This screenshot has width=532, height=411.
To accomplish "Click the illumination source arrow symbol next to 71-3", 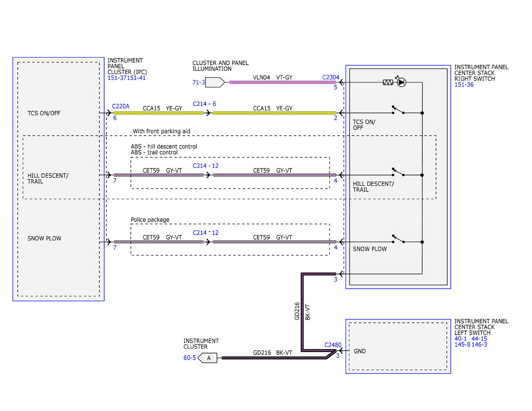I will pos(216,82).
